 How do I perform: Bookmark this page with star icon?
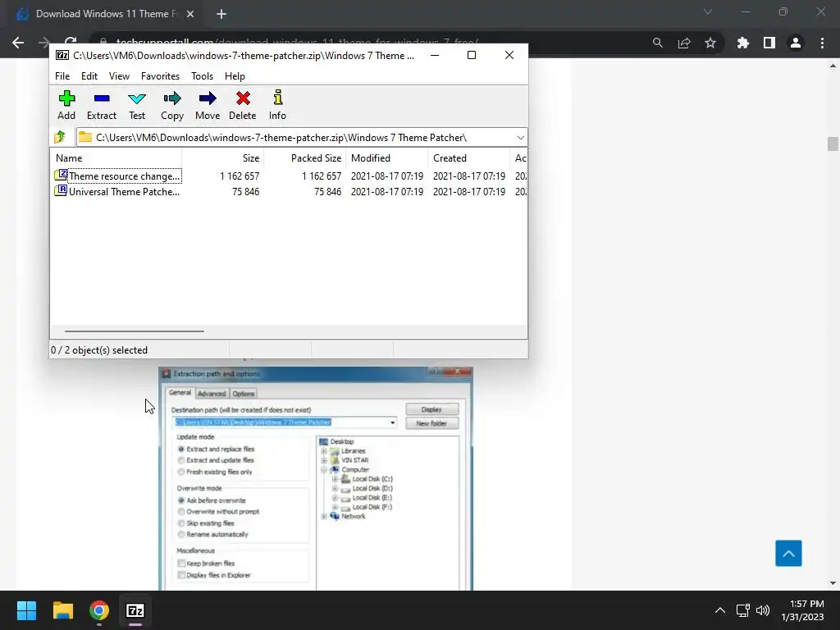point(710,43)
